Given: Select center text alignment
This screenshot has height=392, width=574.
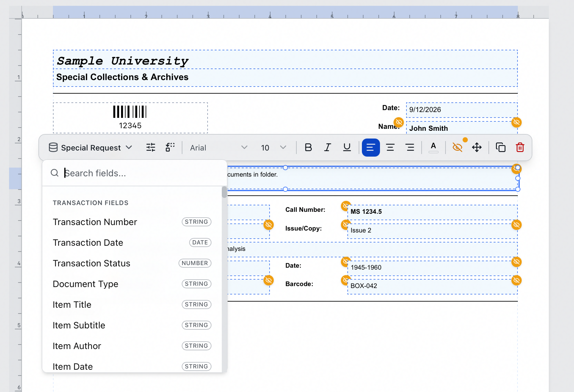Looking at the screenshot, I should 390,148.
